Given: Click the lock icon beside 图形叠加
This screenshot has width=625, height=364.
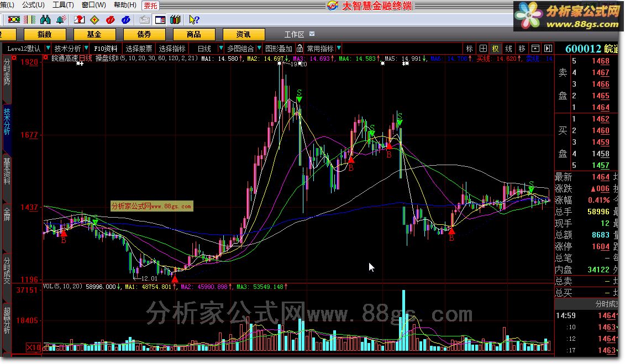Looking at the screenshot, I should (x=300, y=49).
